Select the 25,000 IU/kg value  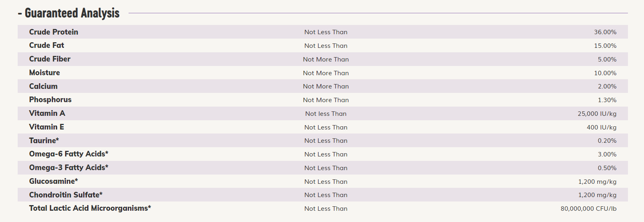coord(597,114)
